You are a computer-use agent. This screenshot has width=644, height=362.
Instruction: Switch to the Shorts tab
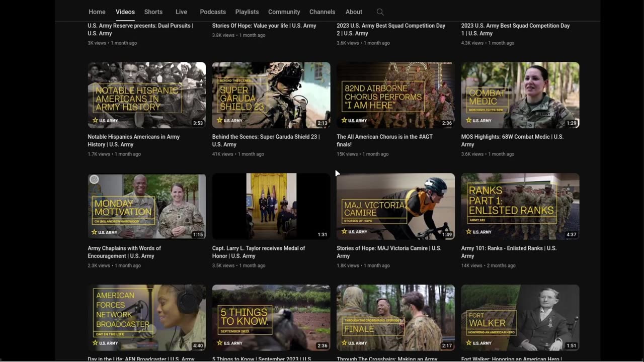pyautogui.click(x=153, y=12)
